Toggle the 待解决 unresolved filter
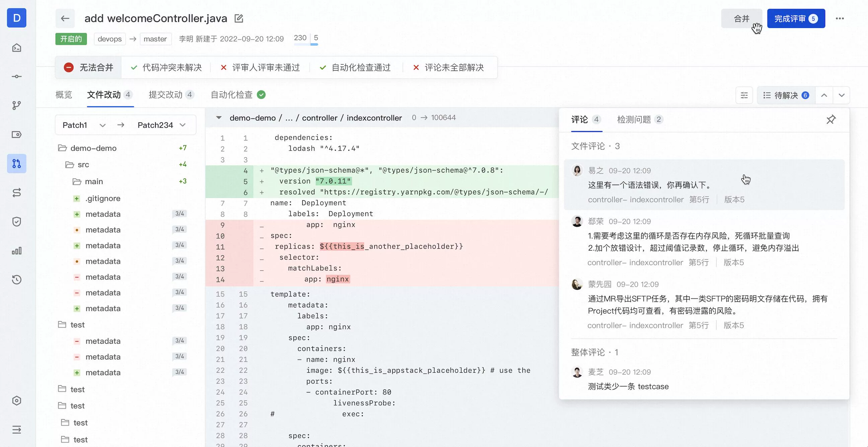Viewport: 868px width, 447px height. [x=786, y=95]
